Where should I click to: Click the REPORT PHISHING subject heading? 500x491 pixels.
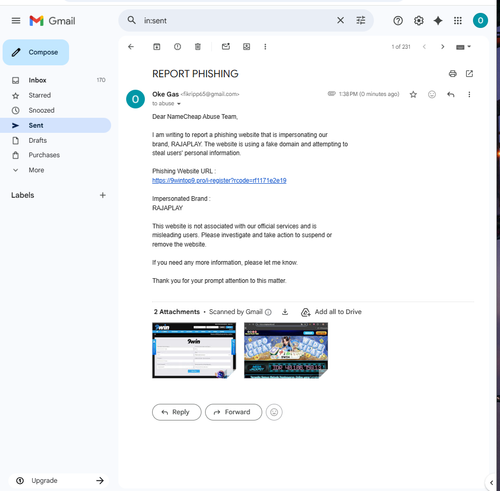tap(195, 74)
